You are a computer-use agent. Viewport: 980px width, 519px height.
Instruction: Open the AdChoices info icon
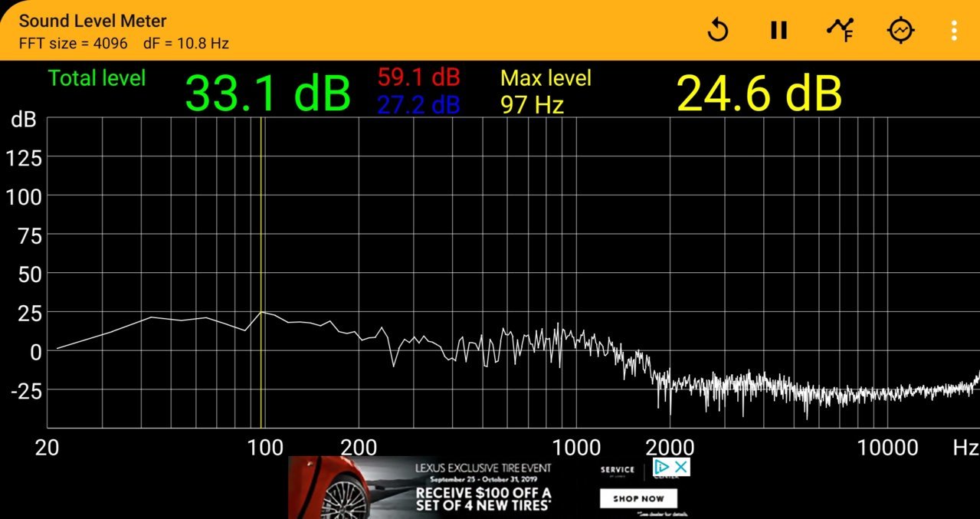(662, 466)
